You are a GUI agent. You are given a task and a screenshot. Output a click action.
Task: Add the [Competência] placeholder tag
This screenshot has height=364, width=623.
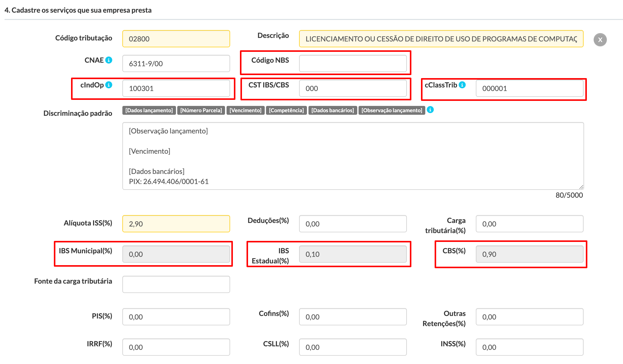coord(286,110)
